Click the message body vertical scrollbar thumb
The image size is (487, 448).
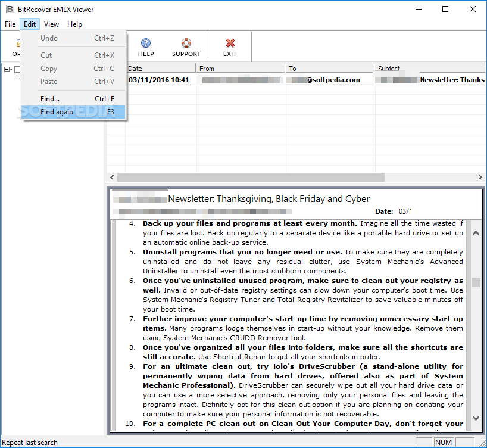(476, 282)
